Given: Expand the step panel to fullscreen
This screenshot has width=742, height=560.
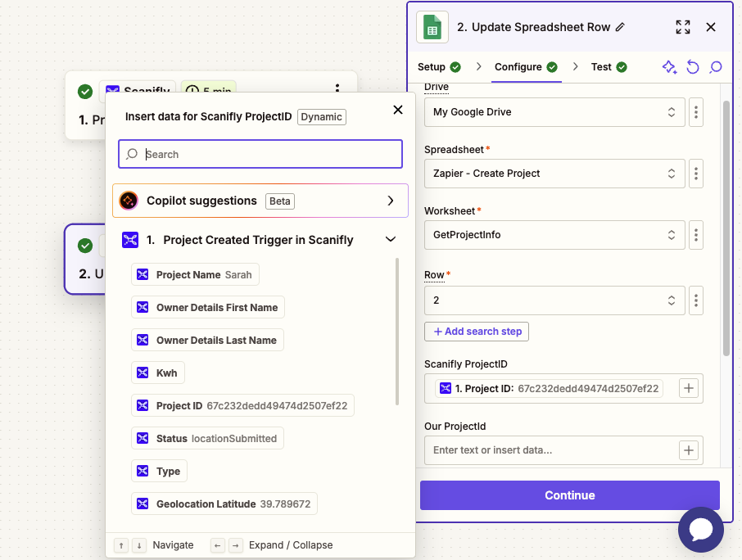Looking at the screenshot, I should [x=683, y=27].
